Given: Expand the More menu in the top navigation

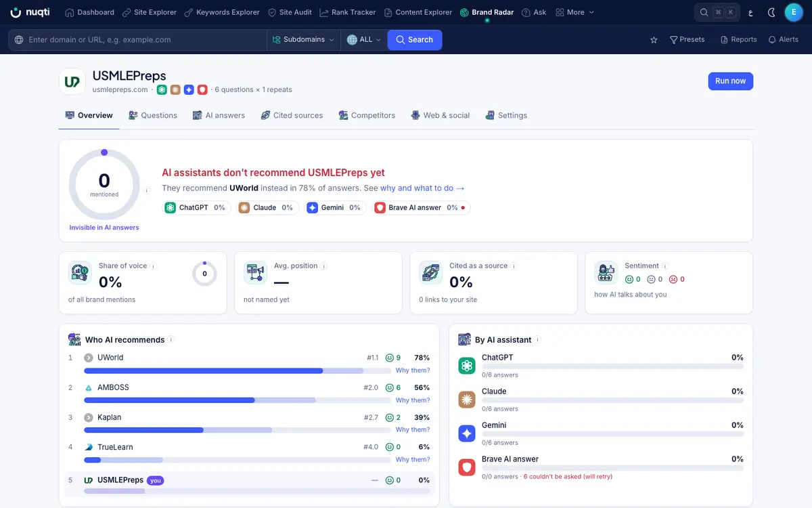Looking at the screenshot, I should [x=574, y=12].
